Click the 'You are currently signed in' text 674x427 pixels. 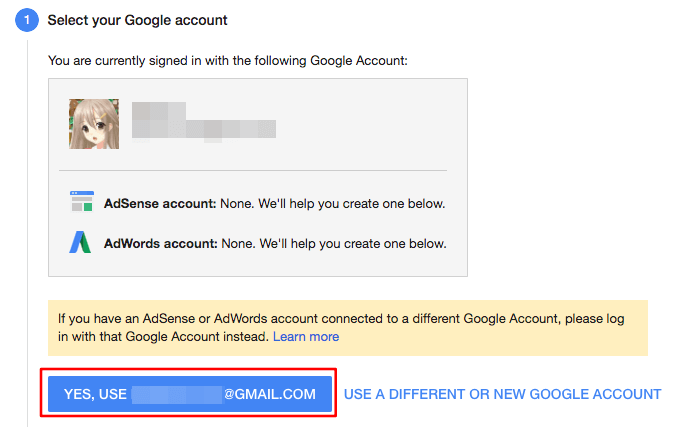tap(228, 62)
